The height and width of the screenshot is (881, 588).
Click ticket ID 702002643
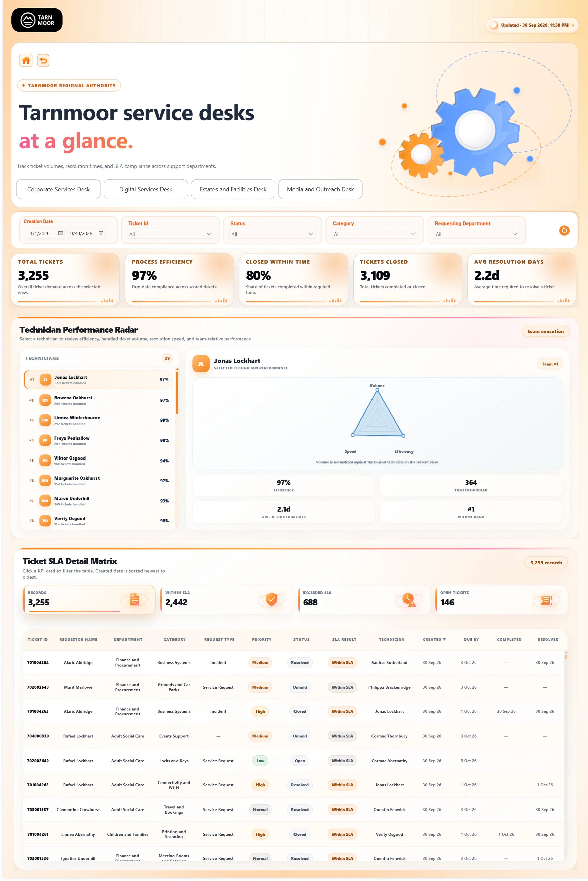tap(38, 687)
